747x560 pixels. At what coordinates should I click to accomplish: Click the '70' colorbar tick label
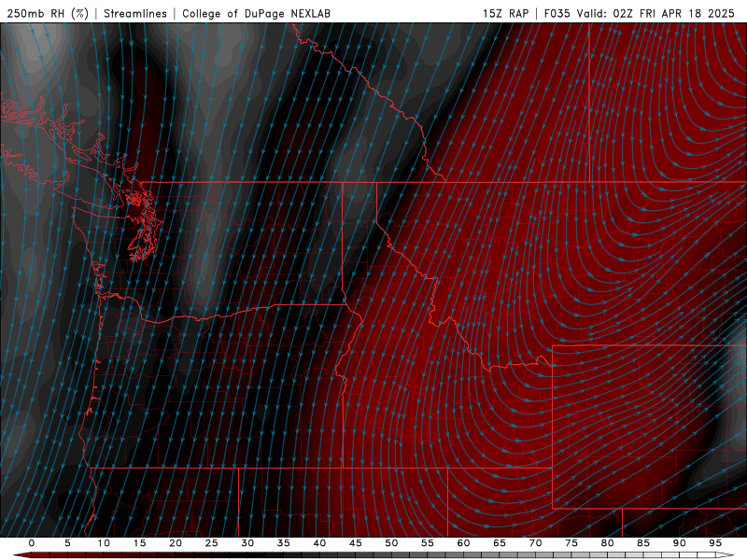point(535,543)
